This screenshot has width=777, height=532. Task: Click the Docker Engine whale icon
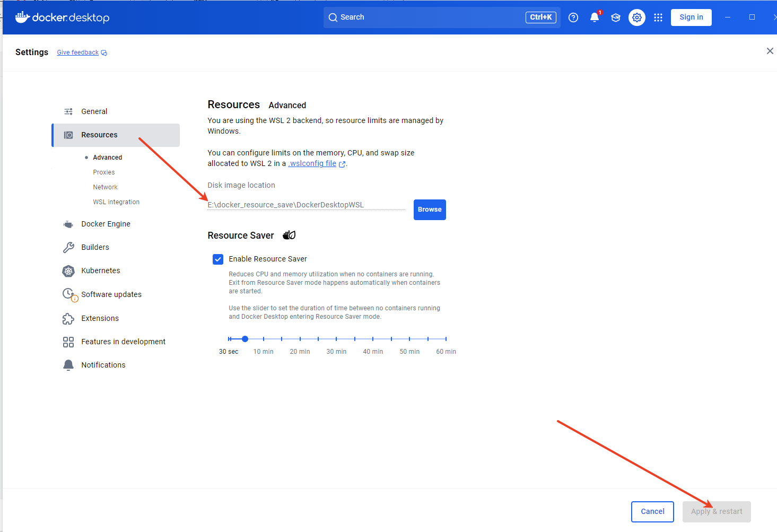[x=68, y=224]
